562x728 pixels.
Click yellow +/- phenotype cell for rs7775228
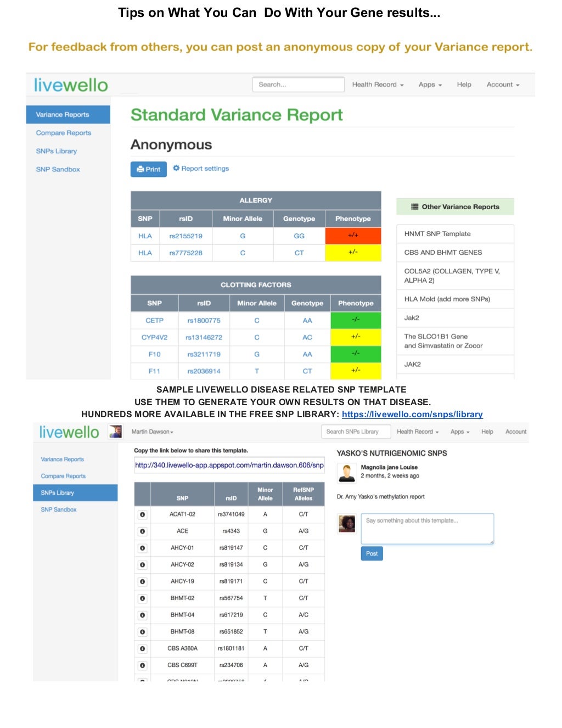353,253
